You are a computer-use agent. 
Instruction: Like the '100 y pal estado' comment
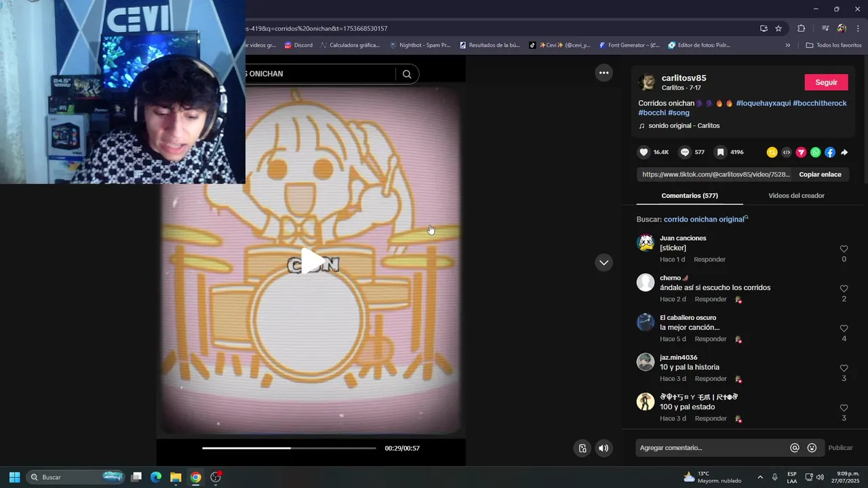coord(844,408)
